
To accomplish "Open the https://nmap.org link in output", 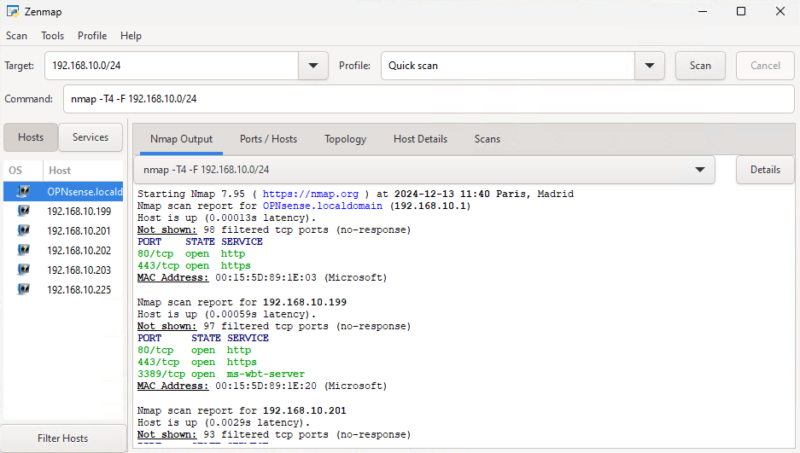I will (312, 194).
